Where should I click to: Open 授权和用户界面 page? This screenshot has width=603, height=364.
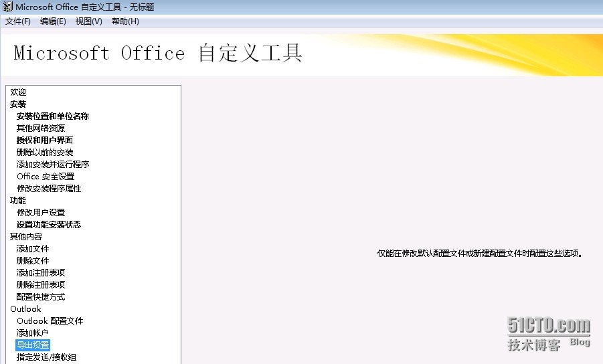point(45,141)
